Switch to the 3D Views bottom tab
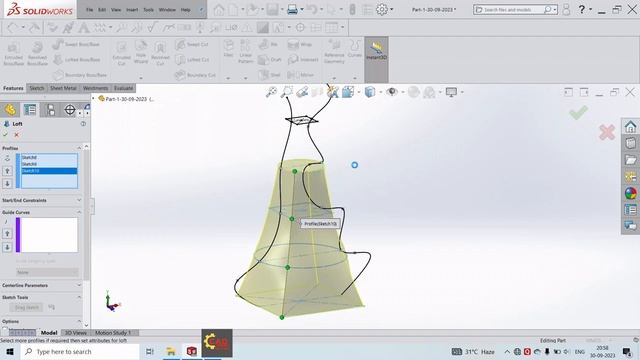This screenshot has height=360, width=640. [76, 333]
